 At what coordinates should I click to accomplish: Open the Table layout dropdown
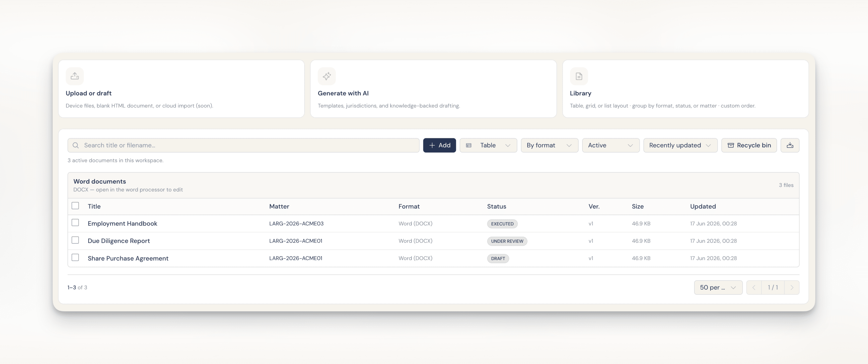coord(488,145)
